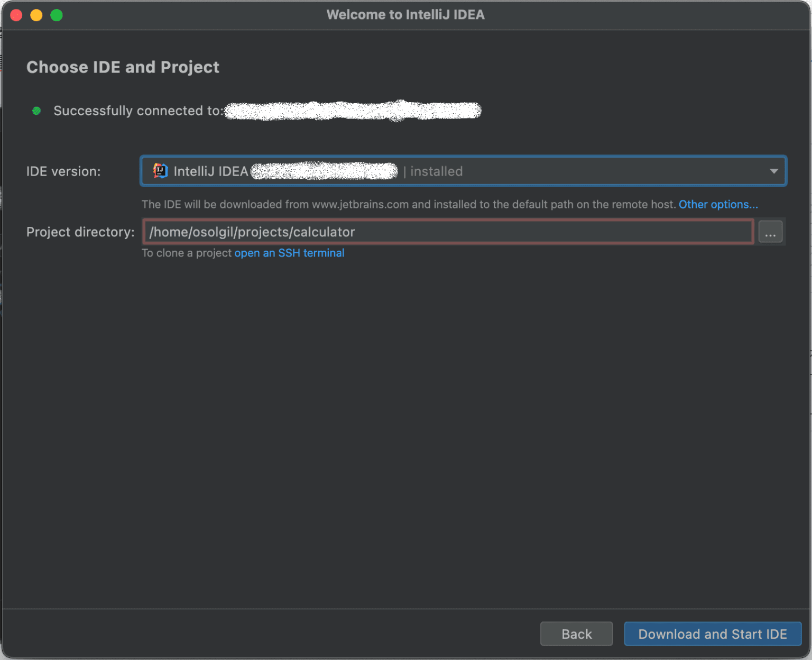Minimize window with the yellow button

click(x=36, y=15)
